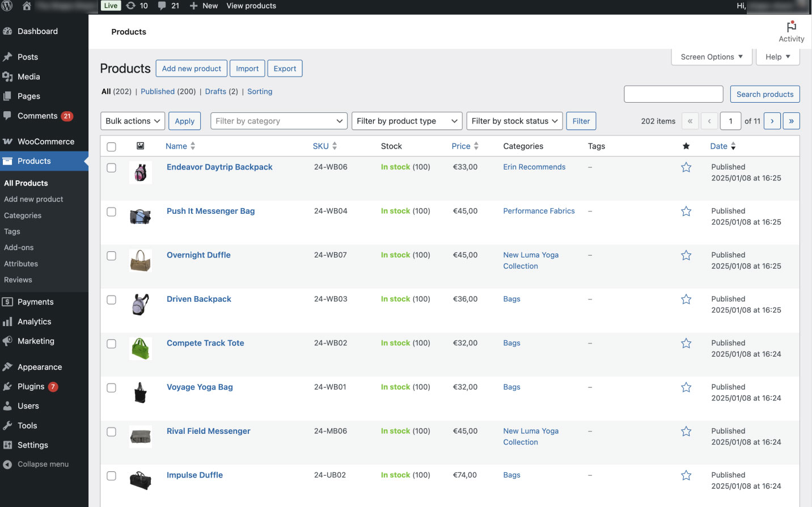Go to site home icon
The image size is (812, 507).
(26, 6)
